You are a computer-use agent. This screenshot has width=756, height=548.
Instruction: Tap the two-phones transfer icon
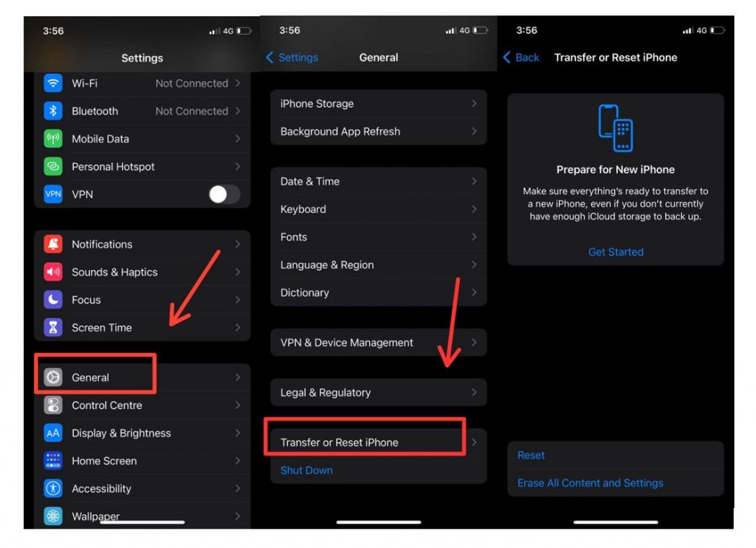coord(616,128)
